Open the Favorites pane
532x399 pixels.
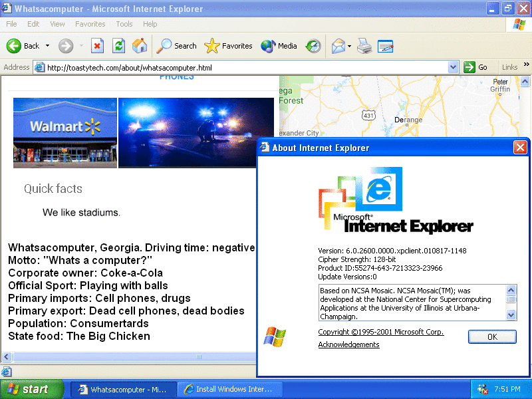228,46
